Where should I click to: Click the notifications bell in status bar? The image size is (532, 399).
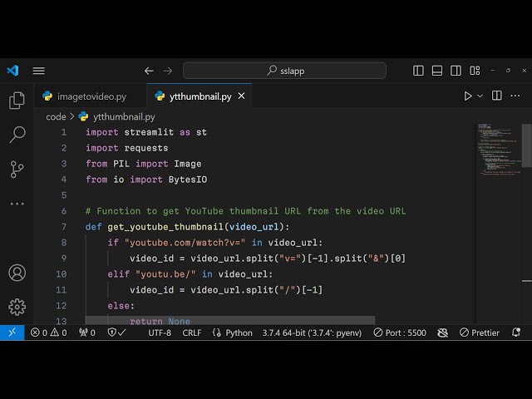[x=517, y=332]
